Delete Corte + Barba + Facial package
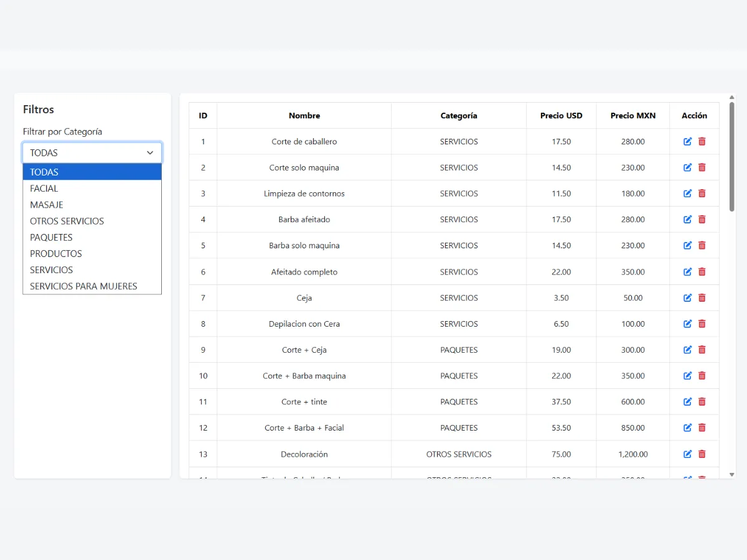Image resolution: width=747 pixels, height=560 pixels. tap(702, 428)
